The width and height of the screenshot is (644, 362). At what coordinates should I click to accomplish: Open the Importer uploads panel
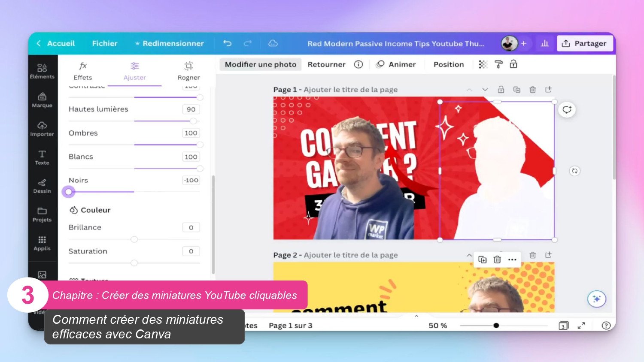[x=42, y=129]
